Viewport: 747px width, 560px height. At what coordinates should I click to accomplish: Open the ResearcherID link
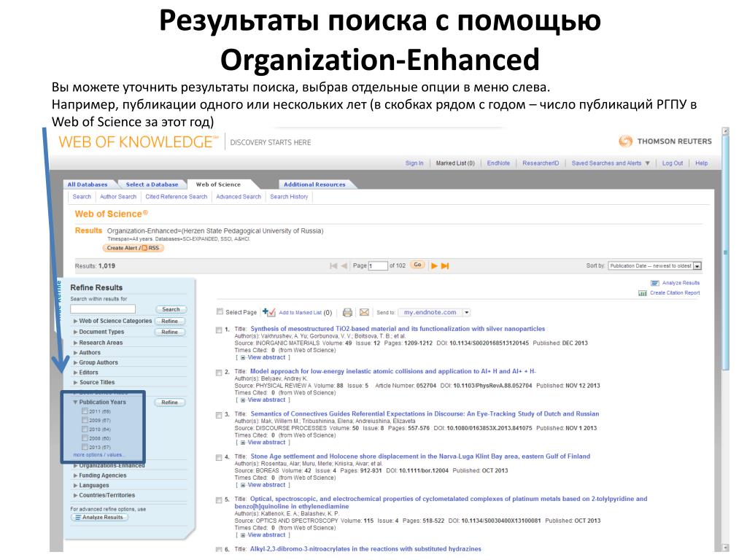(541, 163)
